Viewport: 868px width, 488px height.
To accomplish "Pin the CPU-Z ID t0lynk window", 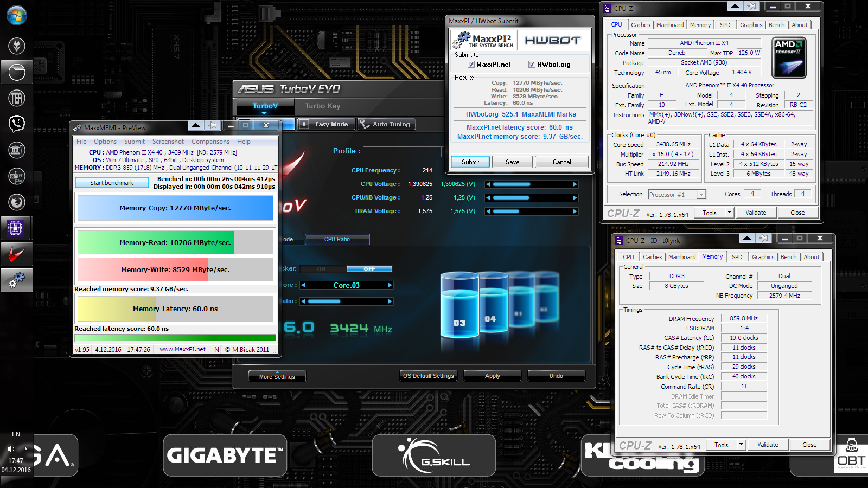I will pyautogui.click(x=764, y=238).
